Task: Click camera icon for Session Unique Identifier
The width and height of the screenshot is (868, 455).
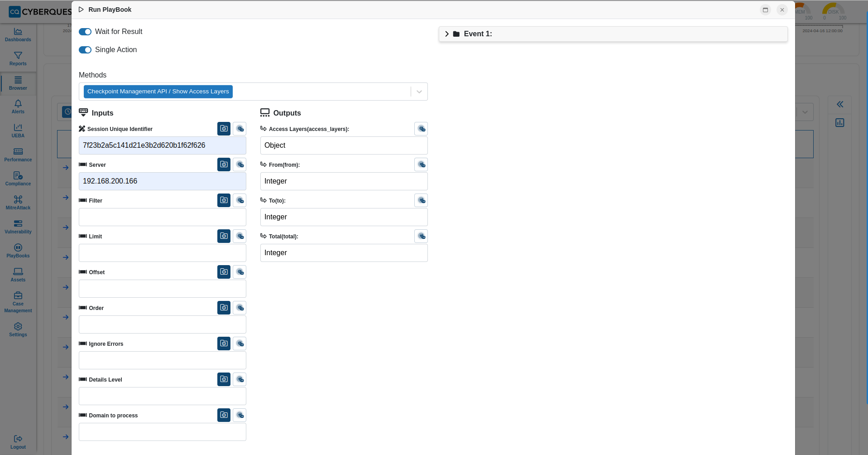Action: (x=224, y=129)
